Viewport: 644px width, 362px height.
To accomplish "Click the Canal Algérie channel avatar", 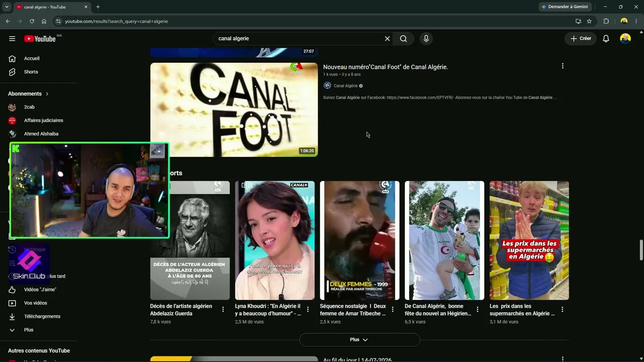I will tap(327, 86).
